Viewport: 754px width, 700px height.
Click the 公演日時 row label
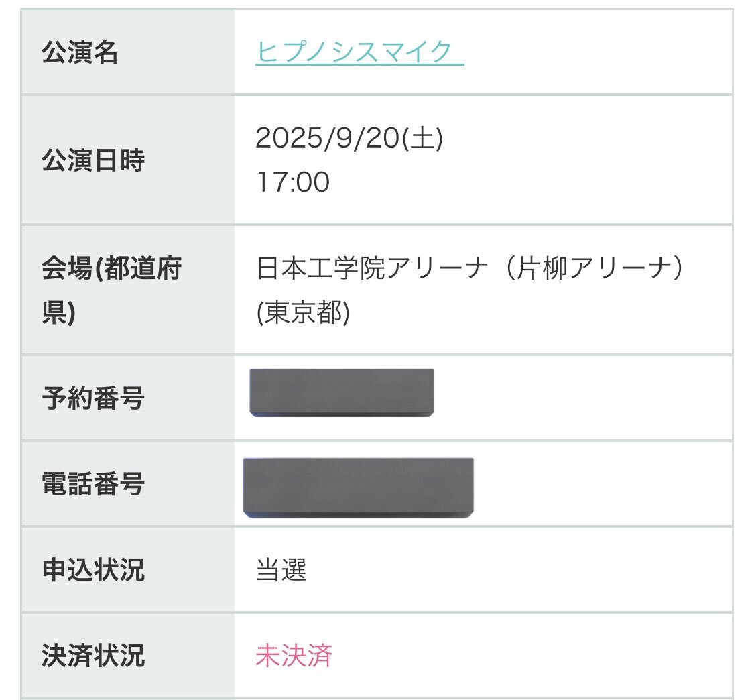point(93,161)
